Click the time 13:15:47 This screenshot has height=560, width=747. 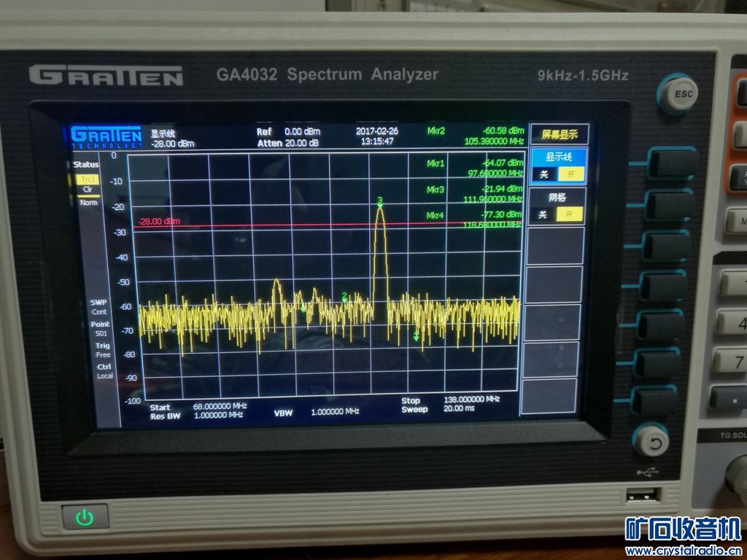[x=377, y=141]
